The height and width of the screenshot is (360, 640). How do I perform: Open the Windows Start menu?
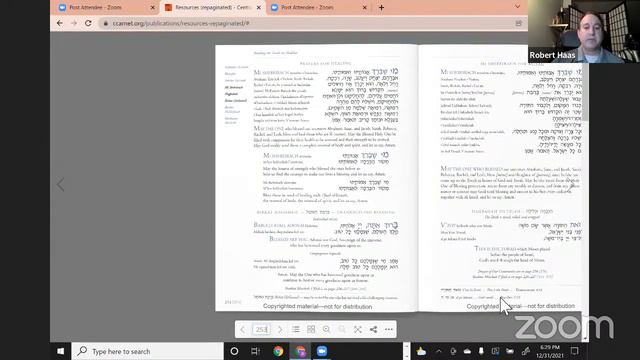pos(60,351)
